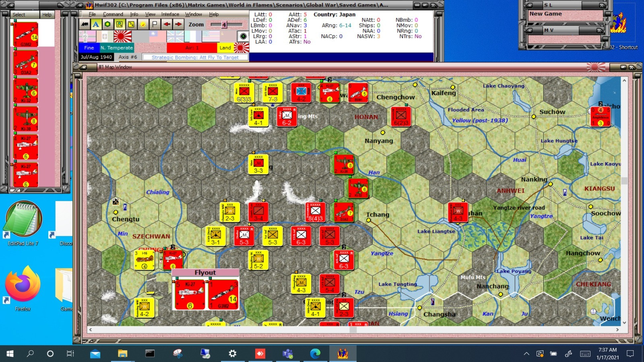Viewport: 644px width, 362px height.
Task: Click the Chengtu city marker on the map
Action: click(116, 212)
